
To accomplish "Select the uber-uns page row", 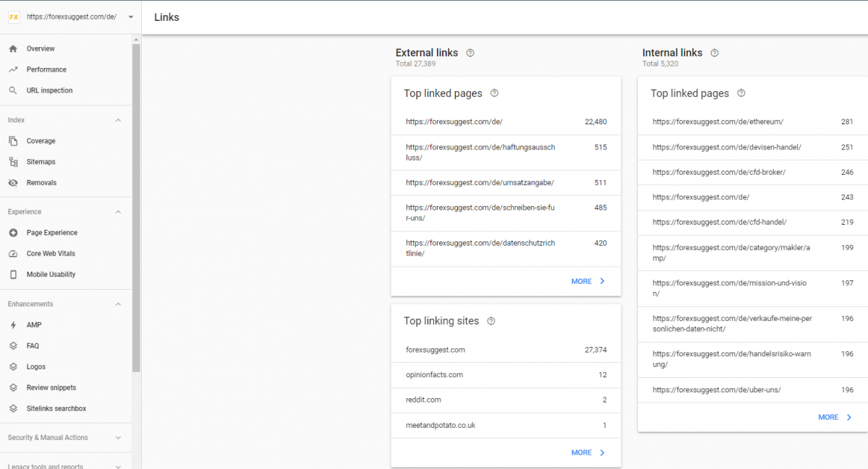I will 752,390.
